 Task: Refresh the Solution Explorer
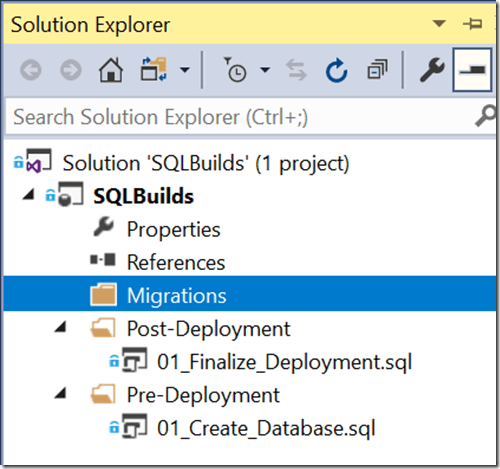[337, 70]
